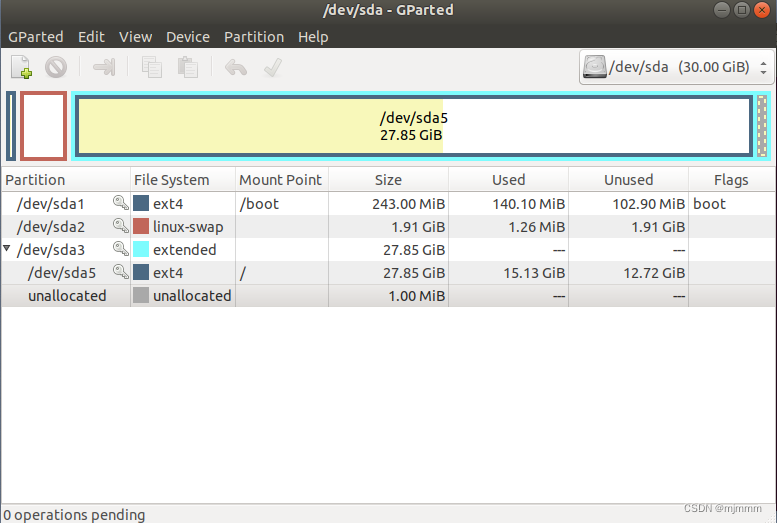Select the /dev/sda5 block in disk graphic
The height and width of the screenshot is (523, 777).
[414, 126]
